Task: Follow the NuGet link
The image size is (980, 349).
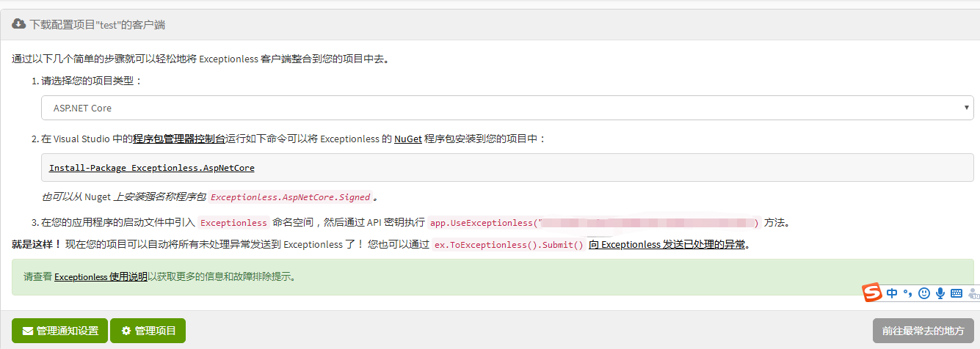Action: (x=408, y=138)
